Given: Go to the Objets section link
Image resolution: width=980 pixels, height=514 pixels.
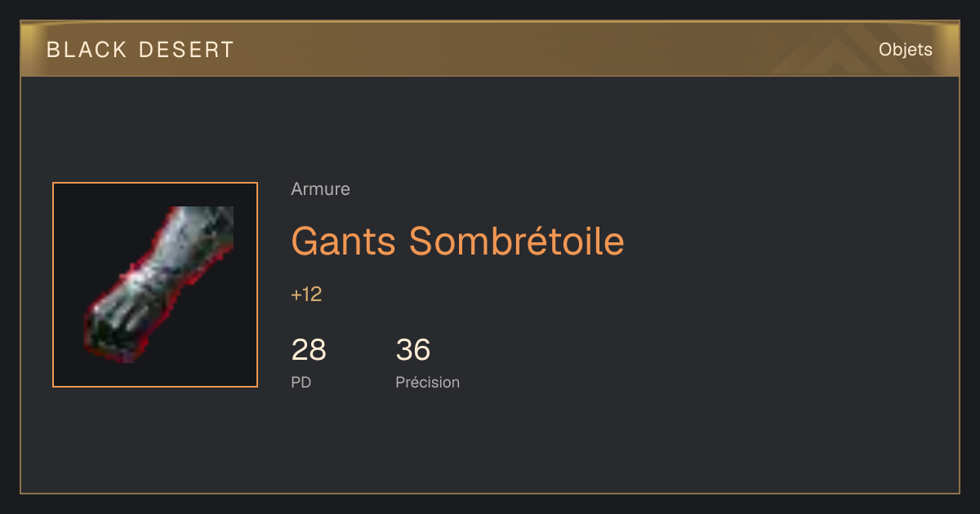Looking at the screenshot, I should click(x=905, y=50).
